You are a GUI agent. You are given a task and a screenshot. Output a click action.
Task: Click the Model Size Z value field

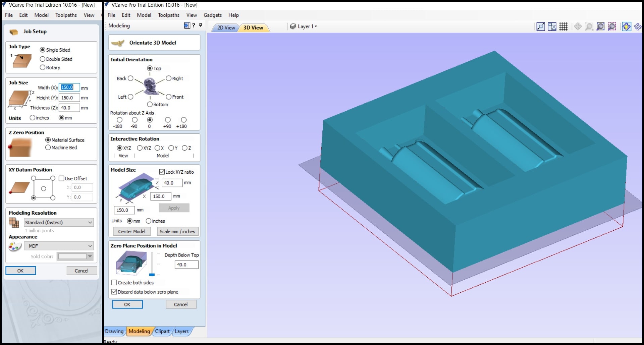tap(172, 183)
